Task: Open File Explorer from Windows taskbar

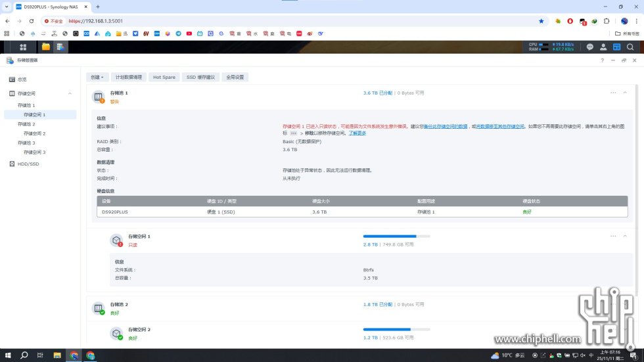Action: pos(57,355)
